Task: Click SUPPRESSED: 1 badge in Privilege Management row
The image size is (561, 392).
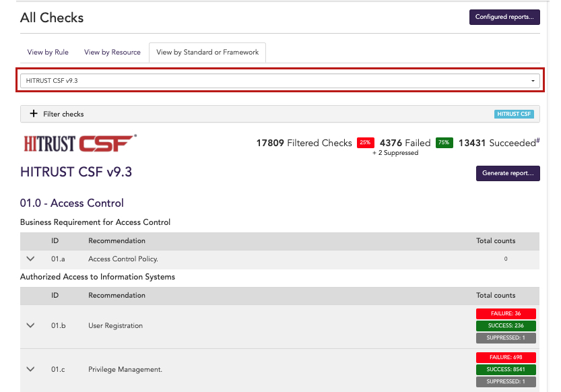Action: pos(506,382)
